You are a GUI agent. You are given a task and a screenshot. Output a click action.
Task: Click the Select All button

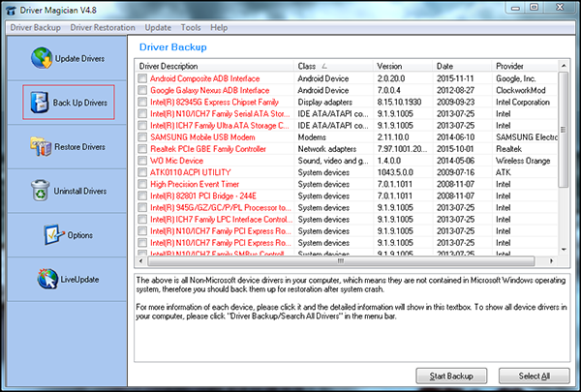(x=534, y=377)
